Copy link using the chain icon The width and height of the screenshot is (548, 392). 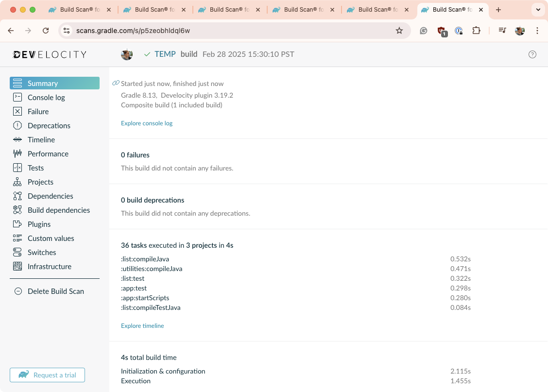(x=116, y=83)
